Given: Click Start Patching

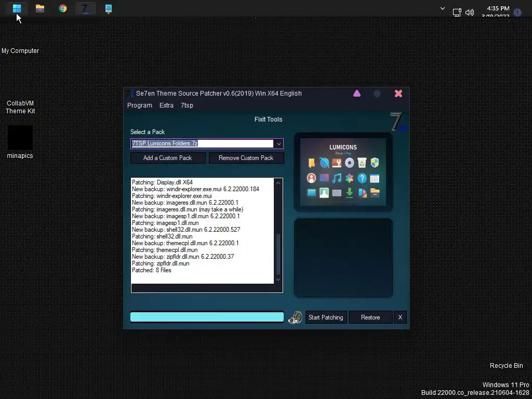Looking at the screenshot, I should 326,317.
